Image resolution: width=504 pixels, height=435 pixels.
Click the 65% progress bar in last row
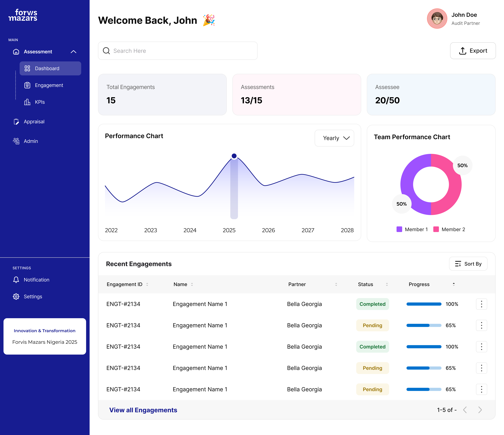(x=424, y=389)
